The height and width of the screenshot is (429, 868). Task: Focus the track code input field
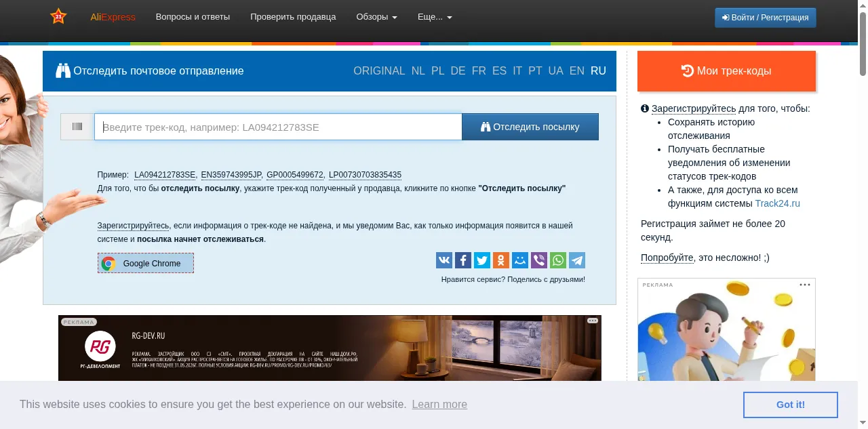click(x=278, y=127)
